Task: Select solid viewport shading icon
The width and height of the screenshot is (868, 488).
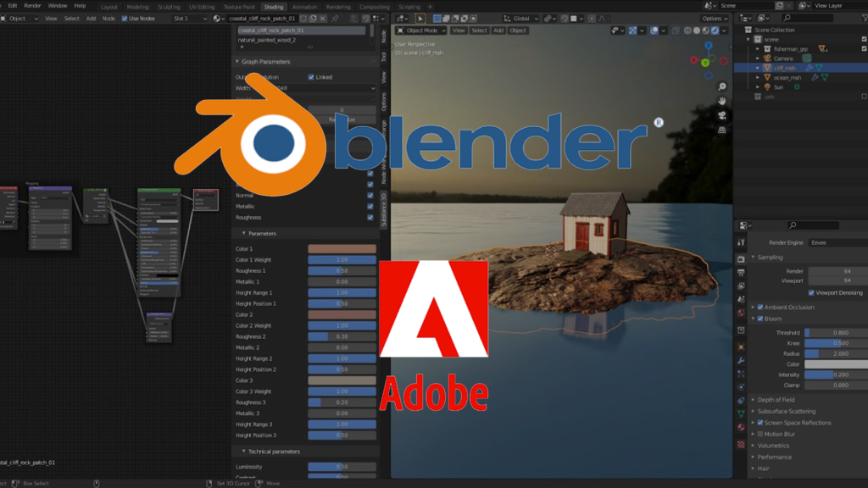Action: (697, 30)
